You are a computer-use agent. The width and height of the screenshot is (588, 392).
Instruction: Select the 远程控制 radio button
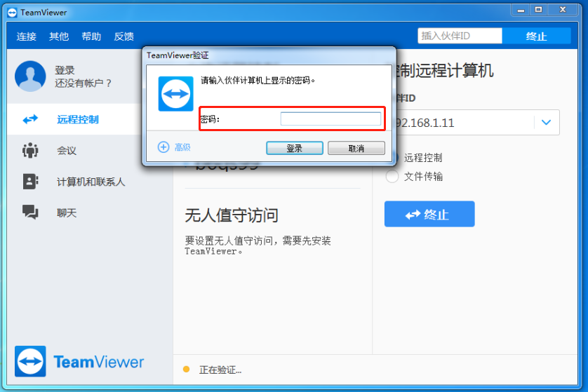tap(392, 158)
